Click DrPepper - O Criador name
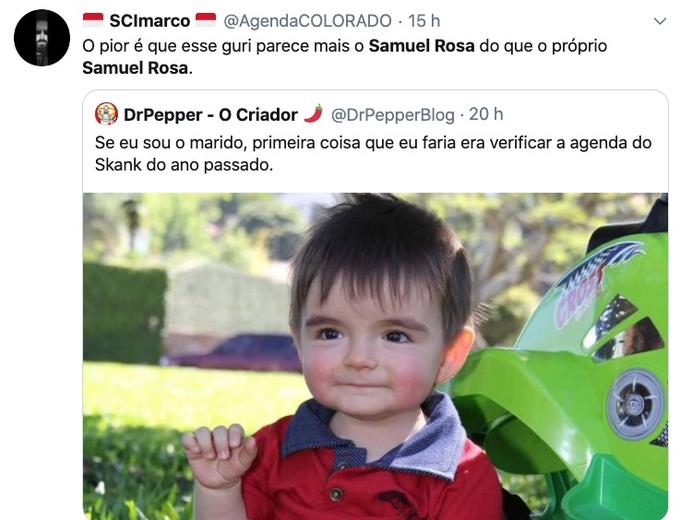Screen dimensions: 680x520 [210, 115]
